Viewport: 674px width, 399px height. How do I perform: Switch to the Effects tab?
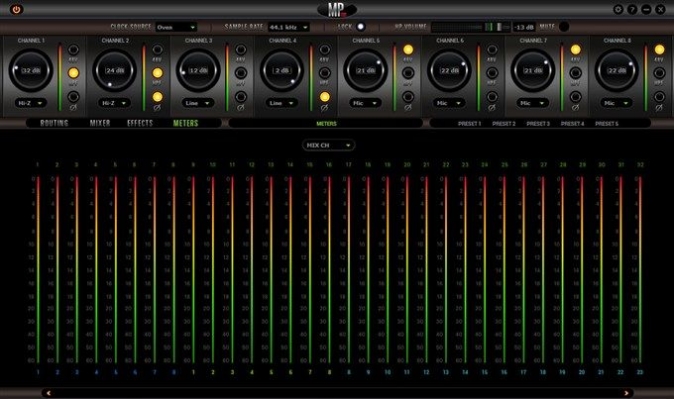tap(140, 123)
